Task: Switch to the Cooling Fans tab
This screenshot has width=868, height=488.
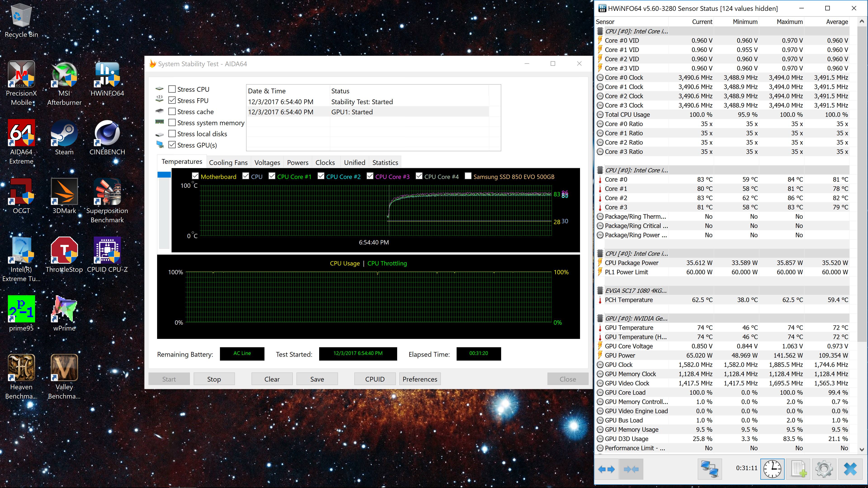Action: point(228,162)
